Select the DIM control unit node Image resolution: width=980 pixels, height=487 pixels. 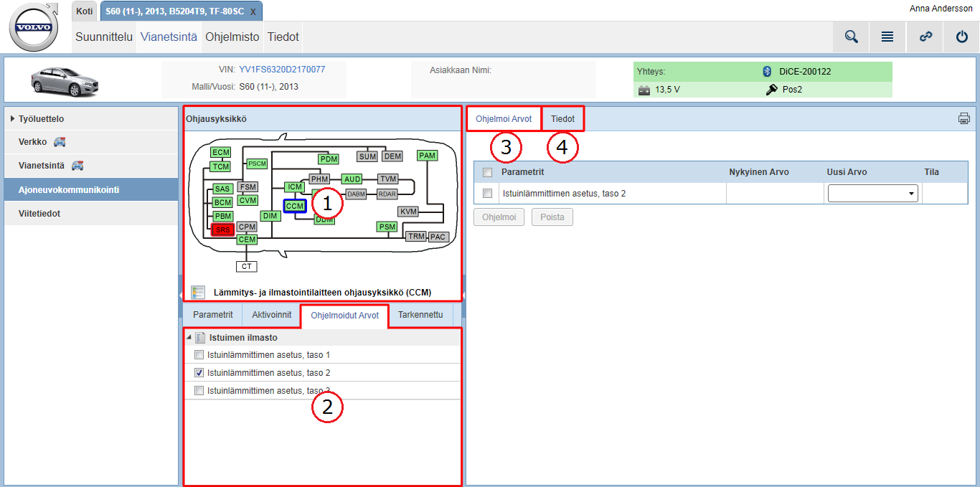(x=270, y=216)
